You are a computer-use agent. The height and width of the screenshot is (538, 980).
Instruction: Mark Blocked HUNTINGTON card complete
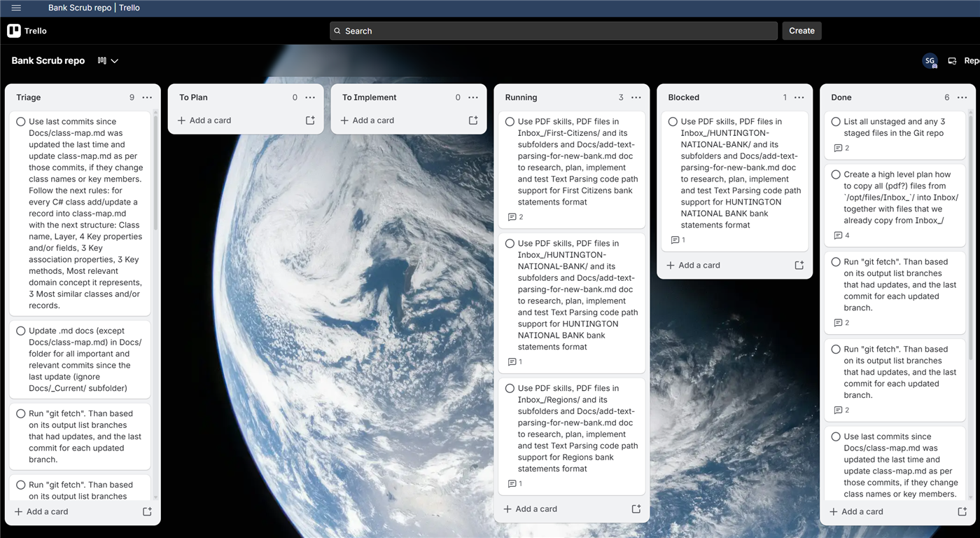(x=673, y=122)
